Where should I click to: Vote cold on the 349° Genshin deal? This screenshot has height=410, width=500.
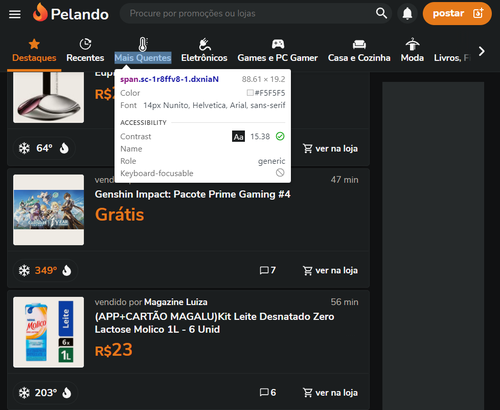click(24, 270)
